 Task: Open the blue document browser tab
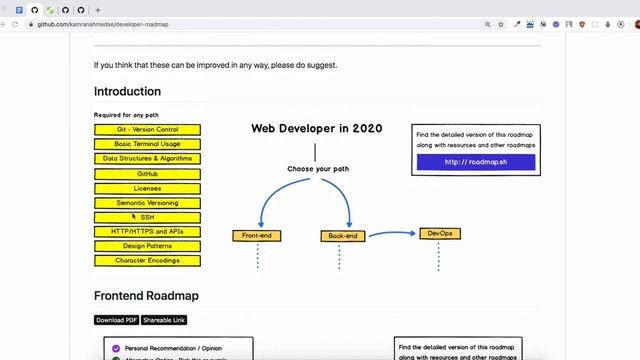click(x=19, y=10)
